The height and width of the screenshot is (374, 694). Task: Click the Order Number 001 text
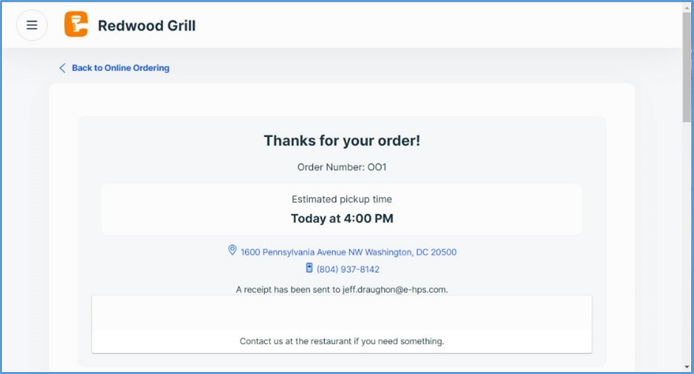[x=342, y=167]
